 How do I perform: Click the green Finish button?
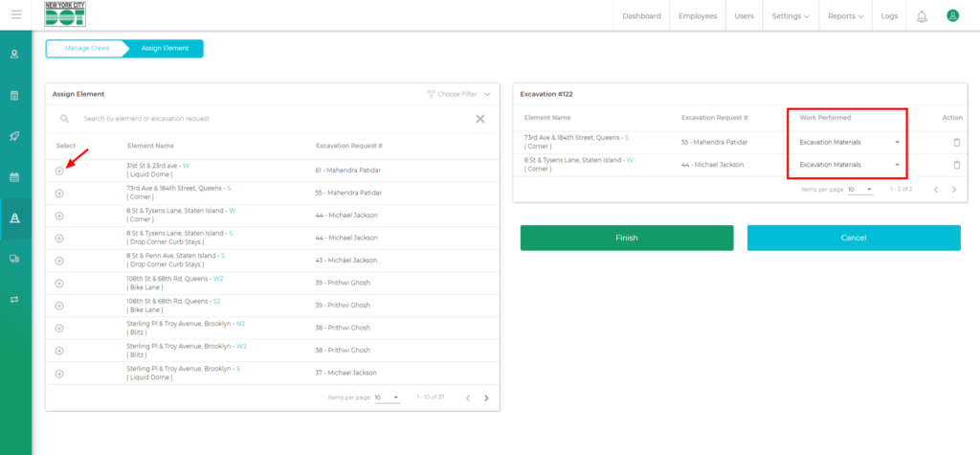pyautogui.click(x=626, y=238)
